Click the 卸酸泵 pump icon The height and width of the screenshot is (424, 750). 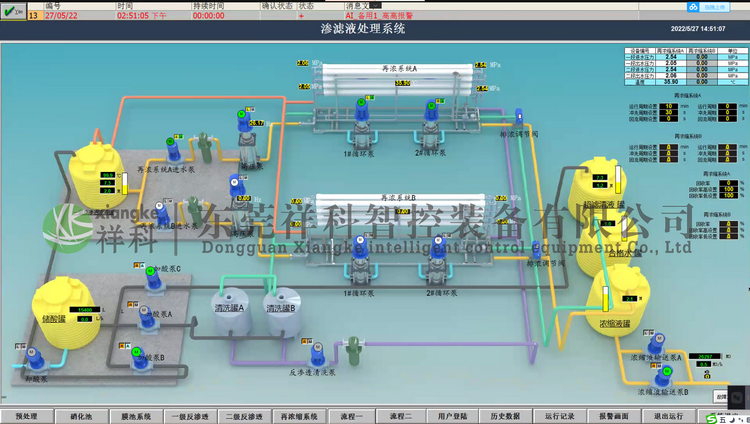pyautogui.click(x=35, y=361)
